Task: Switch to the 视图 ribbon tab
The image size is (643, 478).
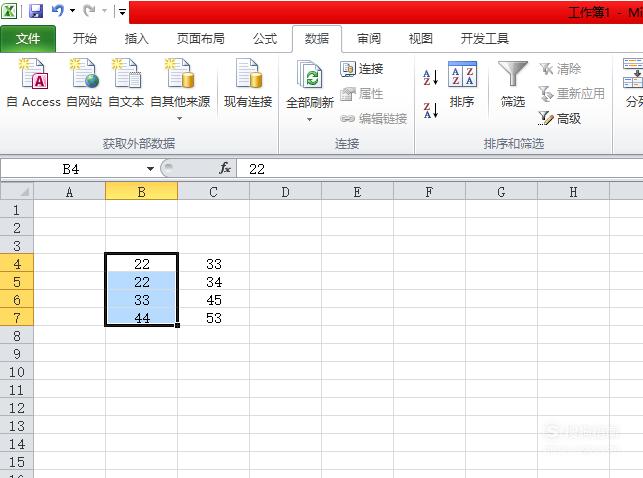Action: click(421, 39)
